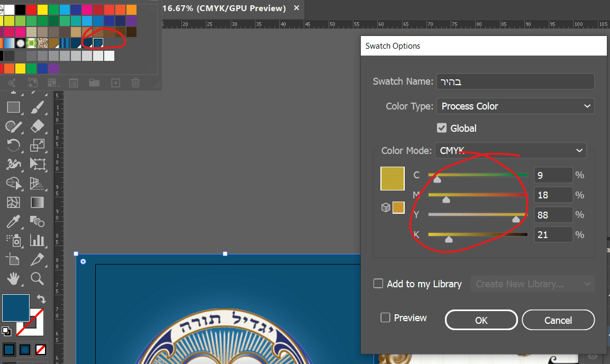Image resolution: width=610 pixels, height=364 pixels.
Task: Select the Slice tool
Action: (x=38, y=259)
